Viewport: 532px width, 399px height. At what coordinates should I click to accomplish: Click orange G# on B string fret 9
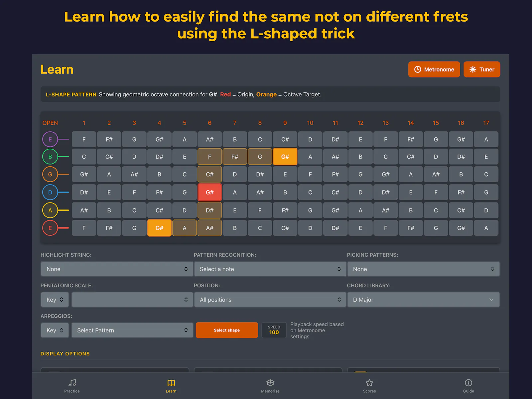285,157
